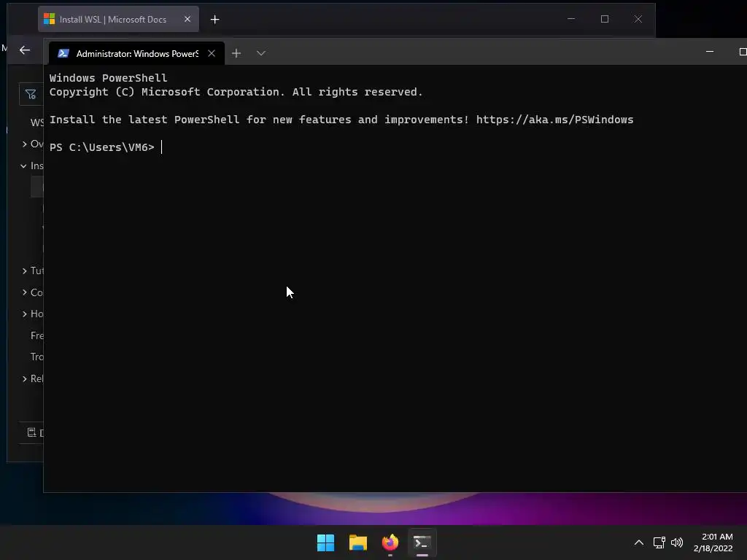
Task: Select the Administrator: Windows PowerShell tab
Action: (136, 53)
